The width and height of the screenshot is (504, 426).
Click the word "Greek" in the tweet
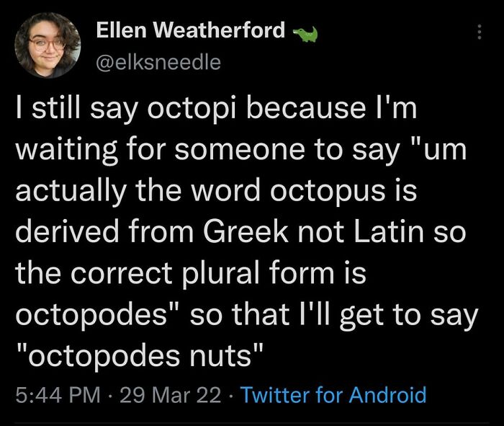pyautogui.click(x=246, y=233)
